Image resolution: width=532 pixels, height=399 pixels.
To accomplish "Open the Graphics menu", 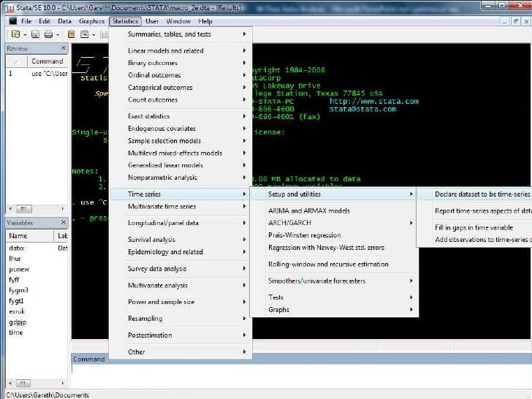I will coord(91,21).
